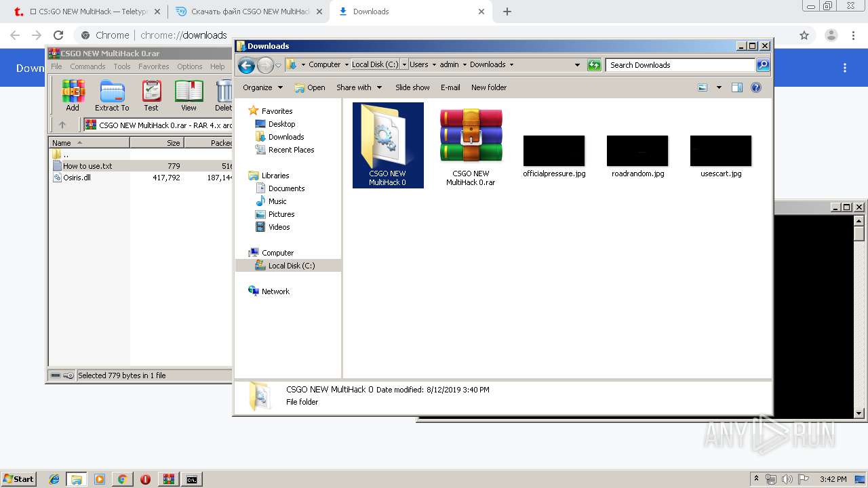Click Explorer Forward navigation button
The width and height of the screenshot is (868, 488).
(265, 65)
